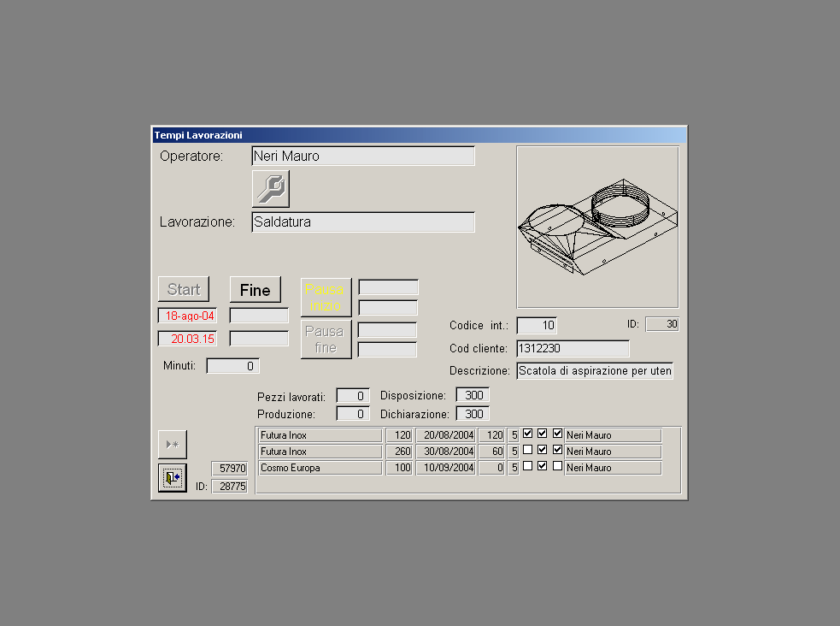This screenshot has width=840, height=626.
Task: Click the second empty field beside Pausa inizio
Action: pyautogui.click(x=389, y=308)
